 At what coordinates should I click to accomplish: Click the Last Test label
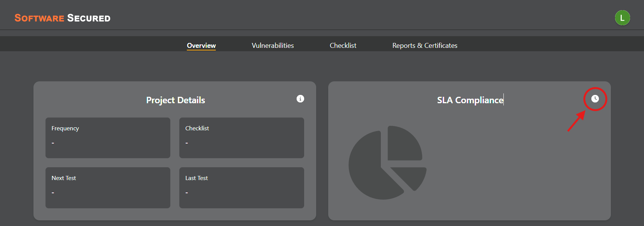tap(196, 178)
